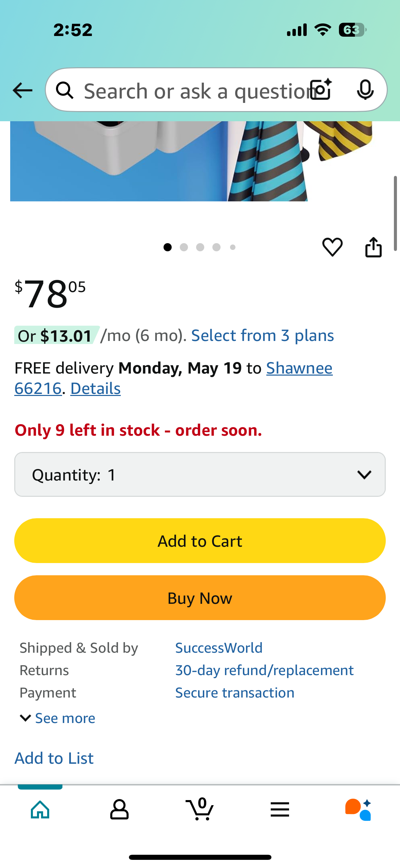Open the account profile icon
The image size is (400, 868).
[x=119, y=810]
